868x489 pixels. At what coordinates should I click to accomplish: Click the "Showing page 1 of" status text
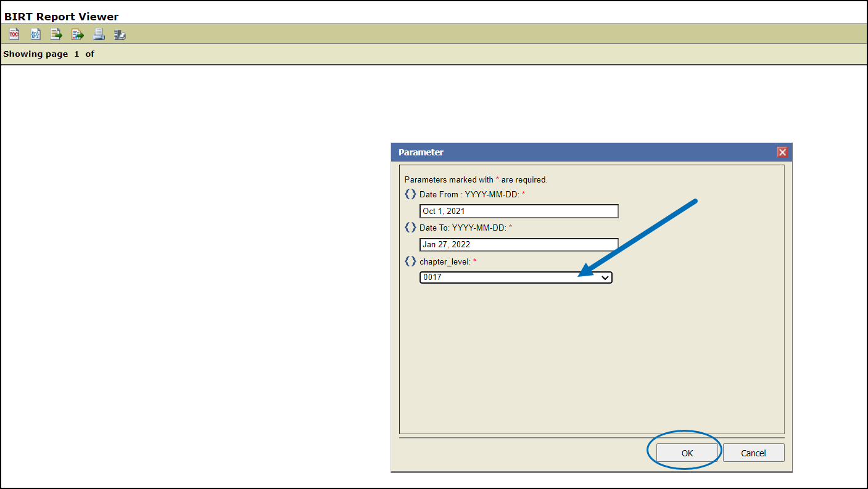click(x=49, y=54)
